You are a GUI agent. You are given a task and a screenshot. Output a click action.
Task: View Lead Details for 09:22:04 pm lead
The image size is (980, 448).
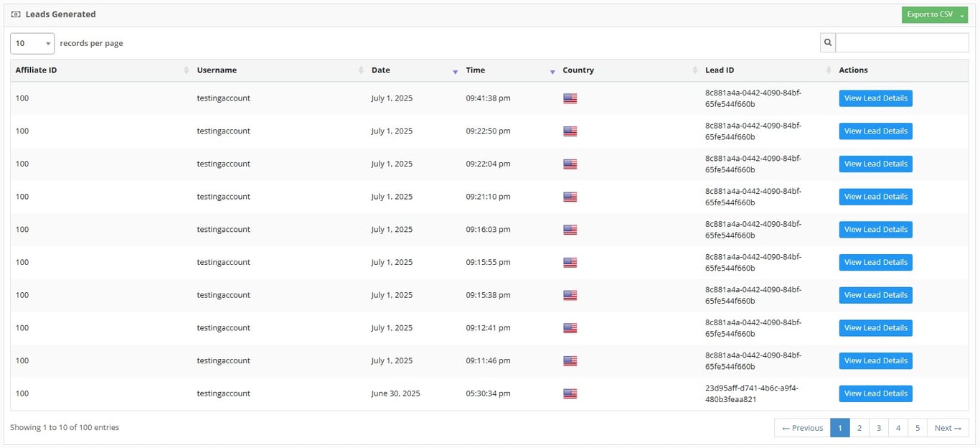pyautogui.click(x=875, y=164)
